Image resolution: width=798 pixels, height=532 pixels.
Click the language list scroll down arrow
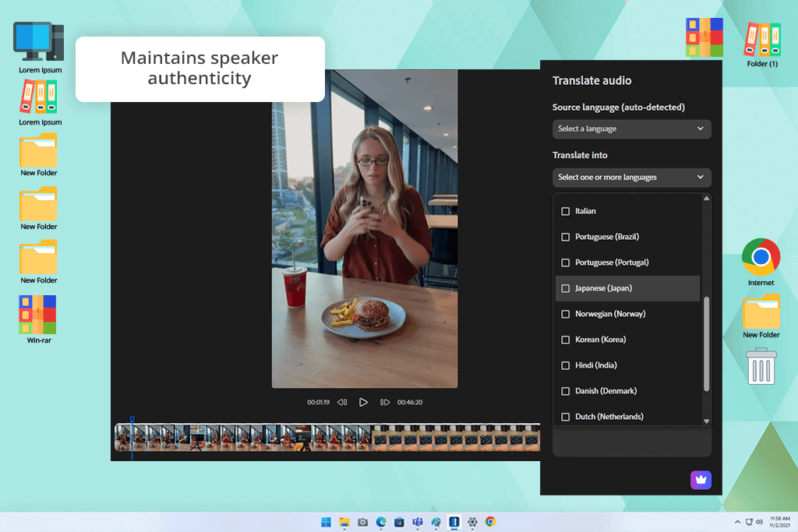tap(706, 421)
